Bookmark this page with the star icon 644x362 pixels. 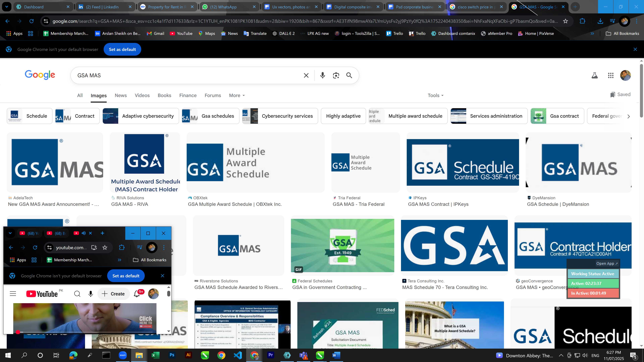pos(566,21)
